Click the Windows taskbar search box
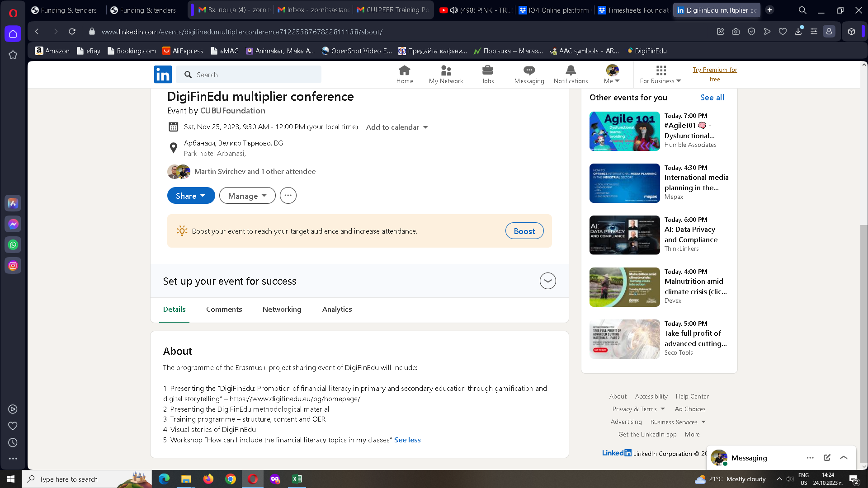868x488 pixels. pos(87,479)
